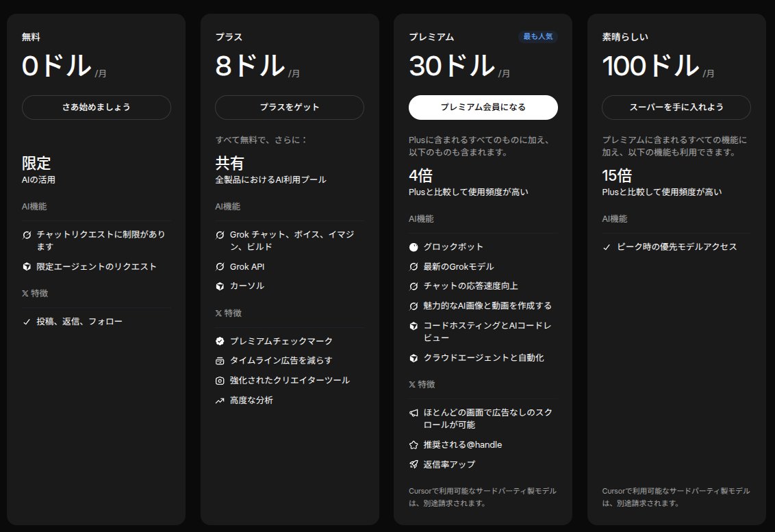Click the 最新のGrokモデル feature text
Image resolution: width=775 pixels, height=532 pixels.
[x=459, y=267]
